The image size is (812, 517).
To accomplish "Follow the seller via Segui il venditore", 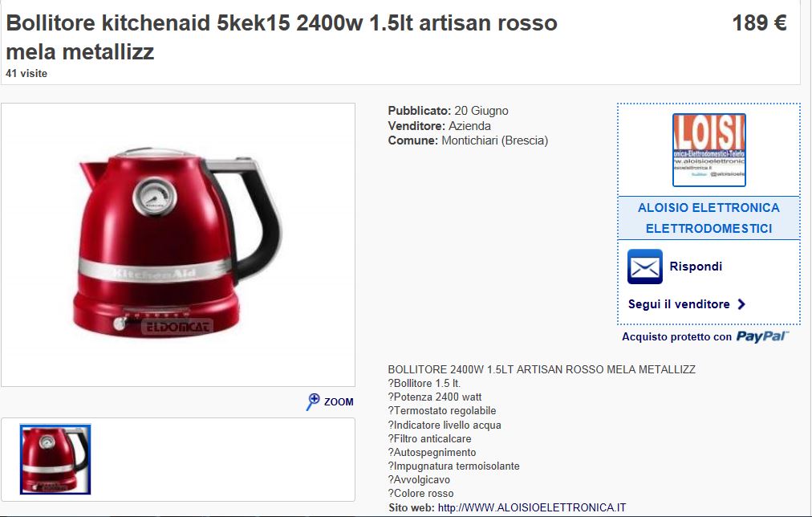I will pos(678,304).
